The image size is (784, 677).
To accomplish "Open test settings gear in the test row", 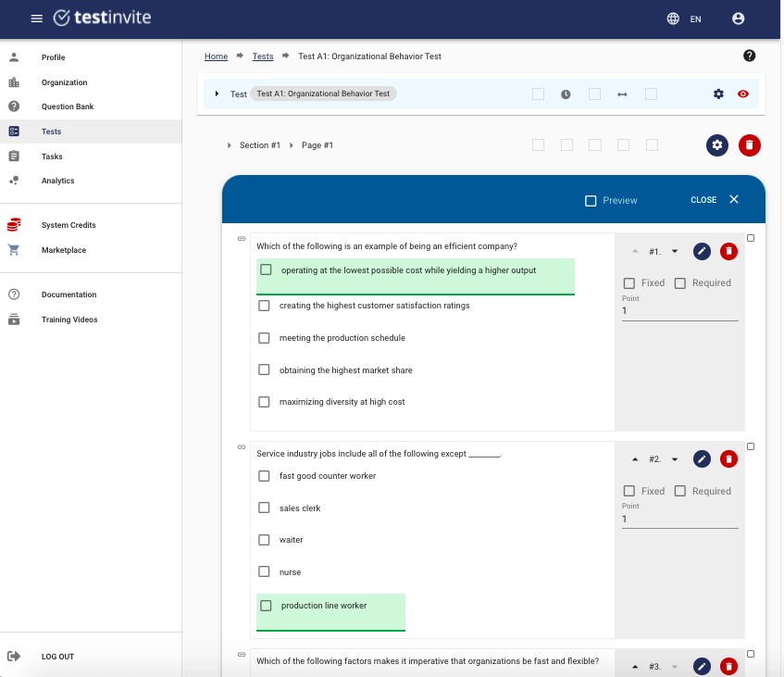I will [x=718, y=94].
